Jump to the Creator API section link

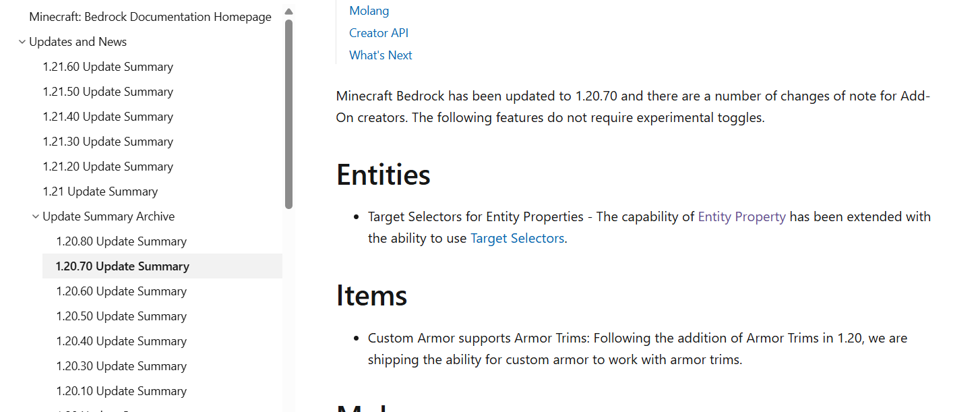379,33
